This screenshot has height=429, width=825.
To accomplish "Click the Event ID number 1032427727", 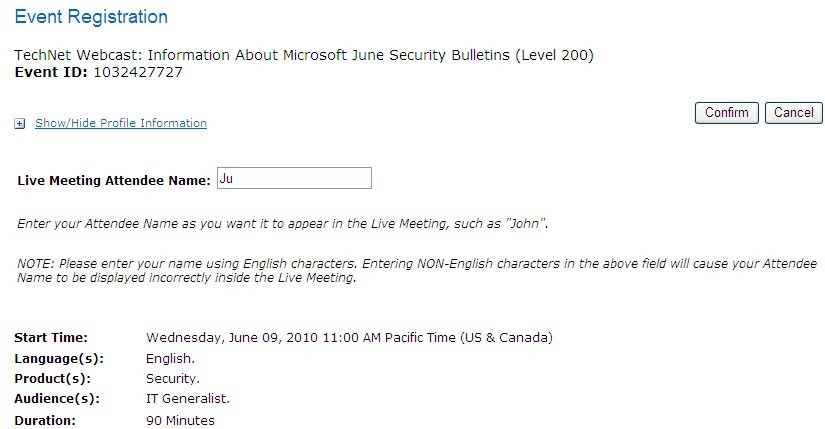I will click(x=138, y=72).
